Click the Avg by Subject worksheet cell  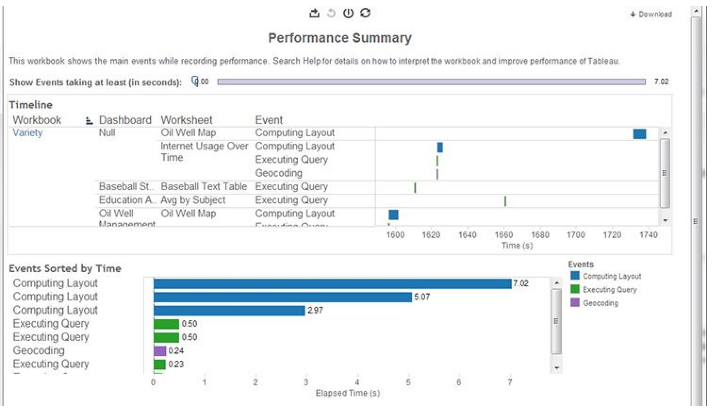(x=193, y=200)
